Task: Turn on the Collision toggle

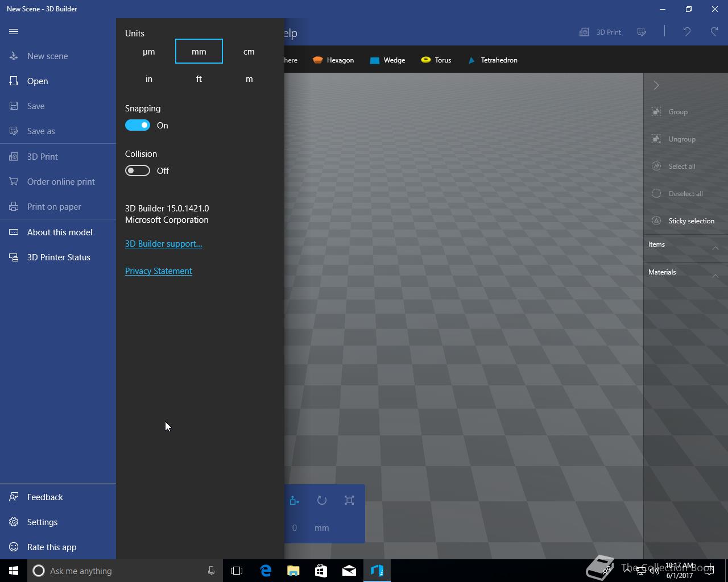Action: click(x=138, y=171)
